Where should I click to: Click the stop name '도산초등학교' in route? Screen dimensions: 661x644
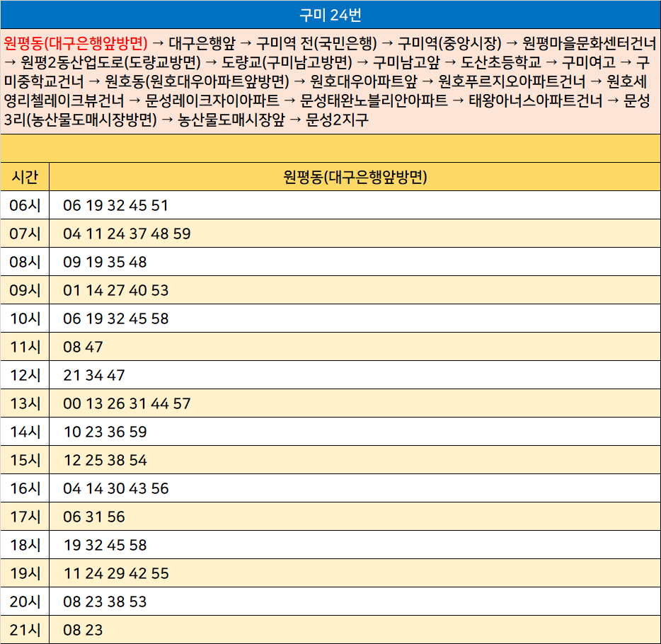pos(501,62)
